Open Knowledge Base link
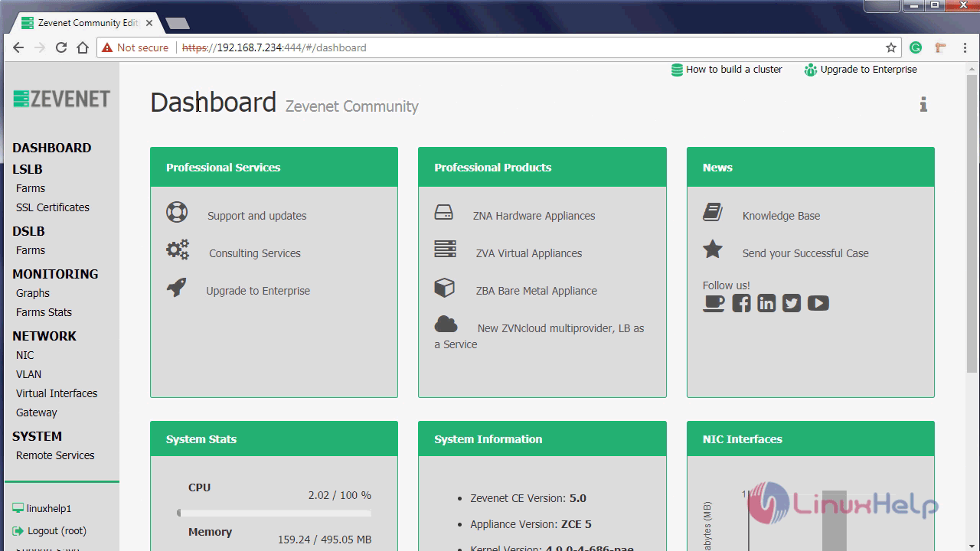The image size is (980, 551). click(781, 216)
